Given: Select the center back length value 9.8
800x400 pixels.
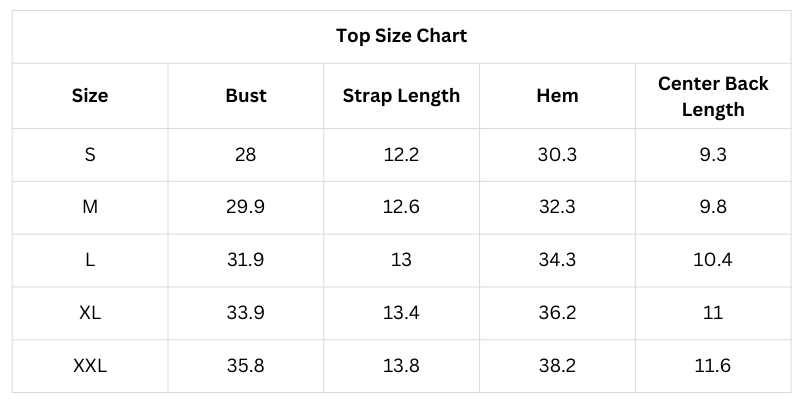Looking at the screenshot, I should 713,207.
